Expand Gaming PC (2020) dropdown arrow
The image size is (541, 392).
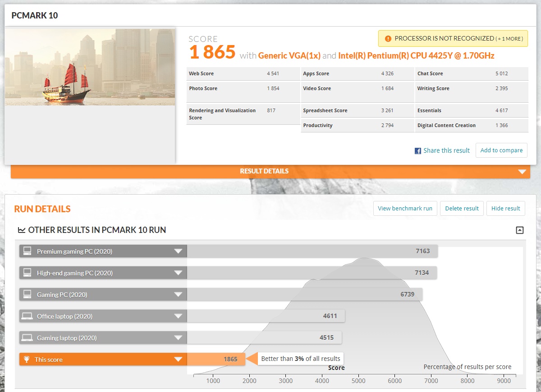tap(179, 295)
